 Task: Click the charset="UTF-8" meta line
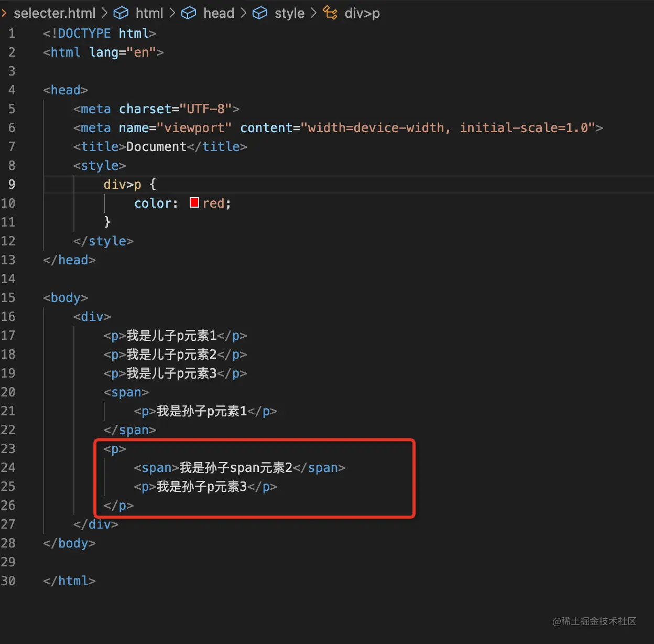click(156, 109)
